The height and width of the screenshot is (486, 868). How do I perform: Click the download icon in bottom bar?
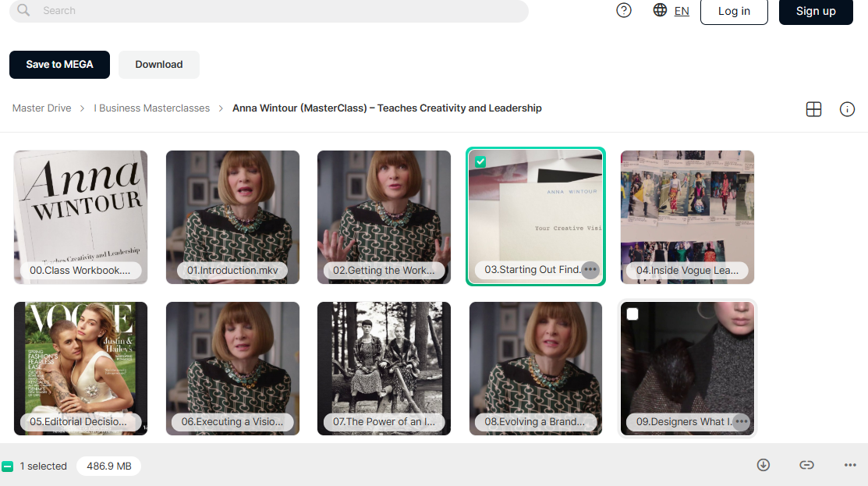763,465
